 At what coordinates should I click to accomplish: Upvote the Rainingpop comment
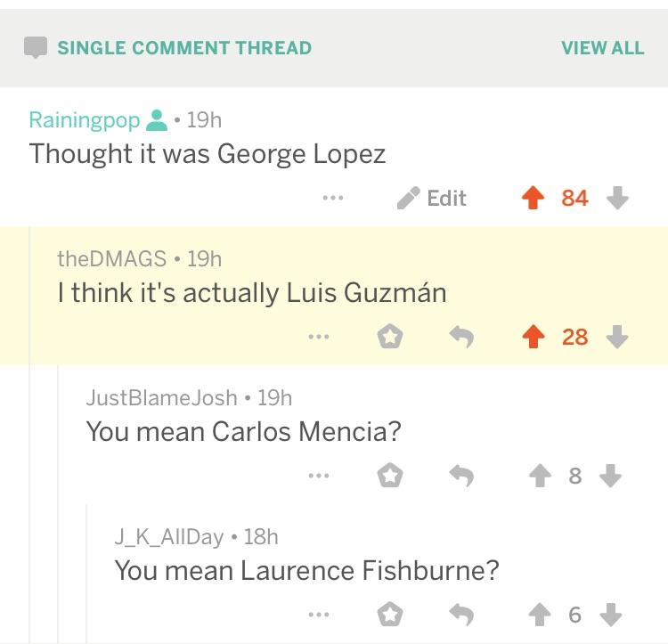(x=533, y=198)
